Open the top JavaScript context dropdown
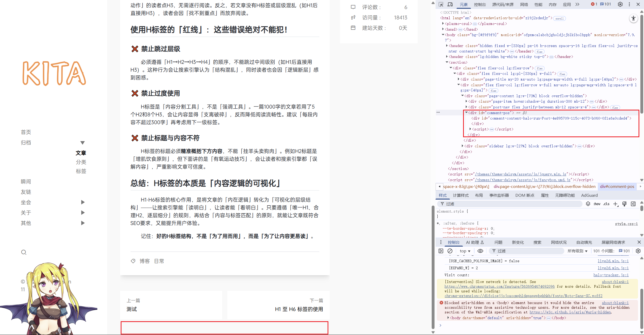This screenshot has width=644, height=335. [465, 251]
